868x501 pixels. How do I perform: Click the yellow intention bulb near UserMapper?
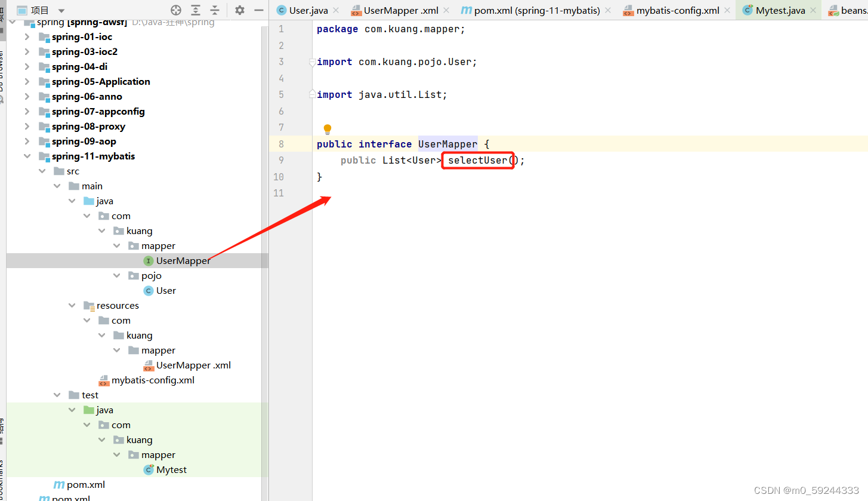coord(327,129)
